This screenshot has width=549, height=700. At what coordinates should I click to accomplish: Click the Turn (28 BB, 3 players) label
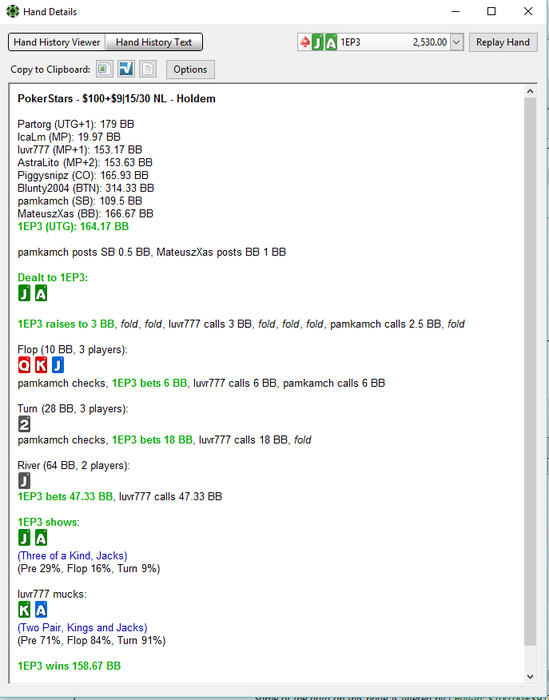tap(73, 408)
